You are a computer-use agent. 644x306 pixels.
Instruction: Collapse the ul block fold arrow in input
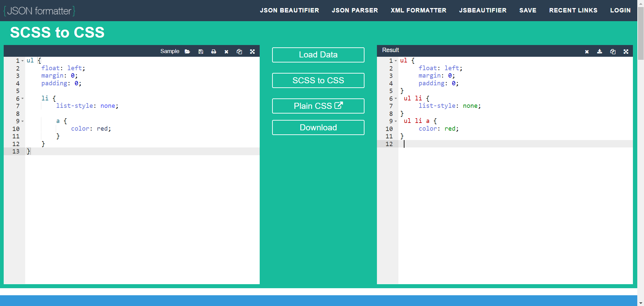(x=23, y=61)
